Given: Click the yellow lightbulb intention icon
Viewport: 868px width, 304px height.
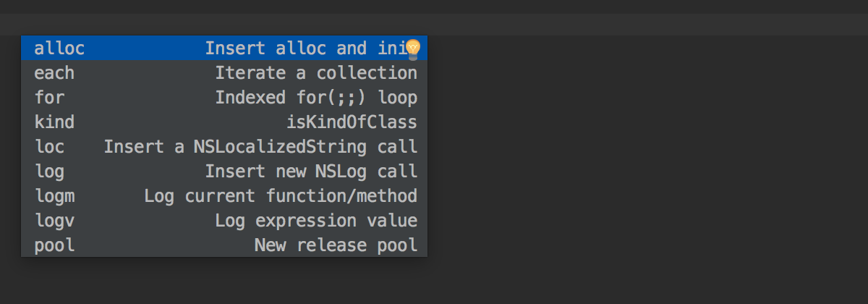Looking at the screenshot, I should [413, 48].
